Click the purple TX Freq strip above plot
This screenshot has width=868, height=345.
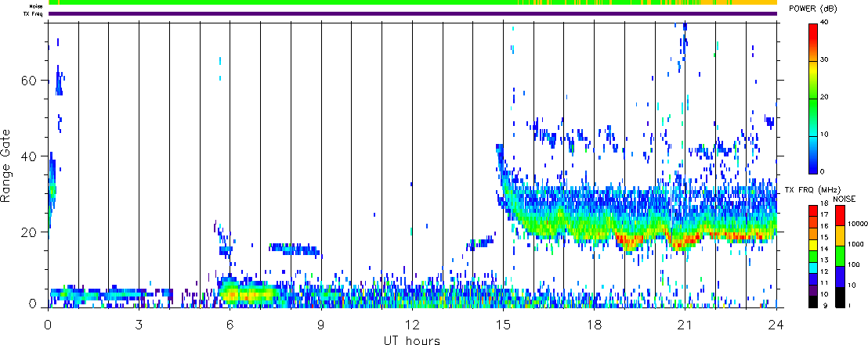(x=413, y=13)
